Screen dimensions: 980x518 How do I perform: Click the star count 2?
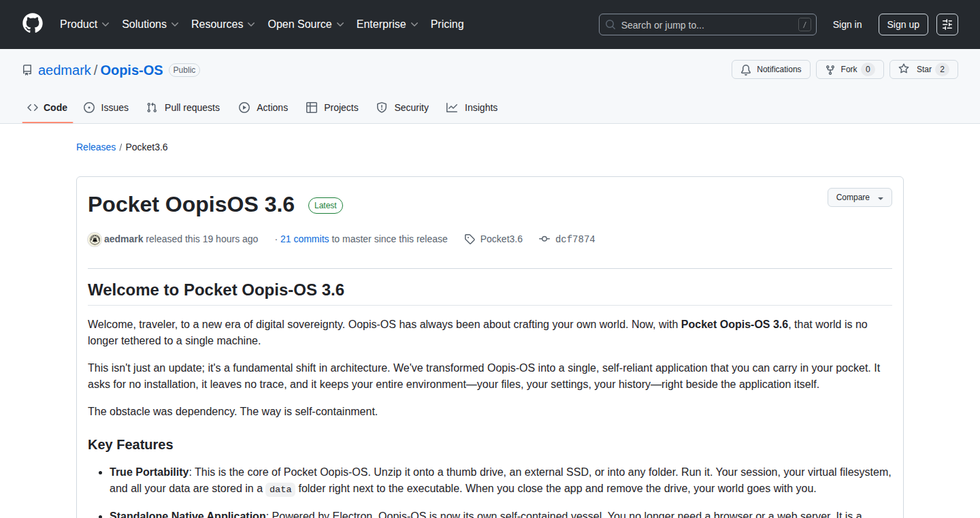pyautogui.click(x=942, y=69)
